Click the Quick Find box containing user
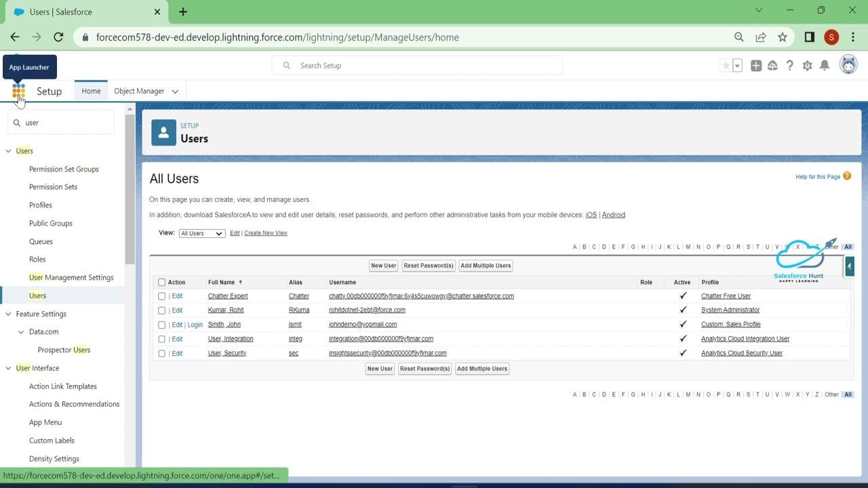The height and width of the screenshot is (488, 868). point(61,123)
